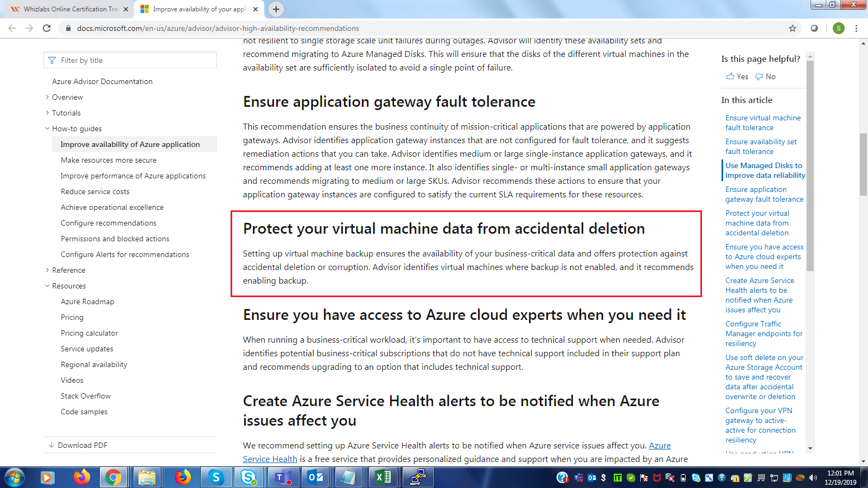Jump to Use Managed Disks section

tap(765, 170)
